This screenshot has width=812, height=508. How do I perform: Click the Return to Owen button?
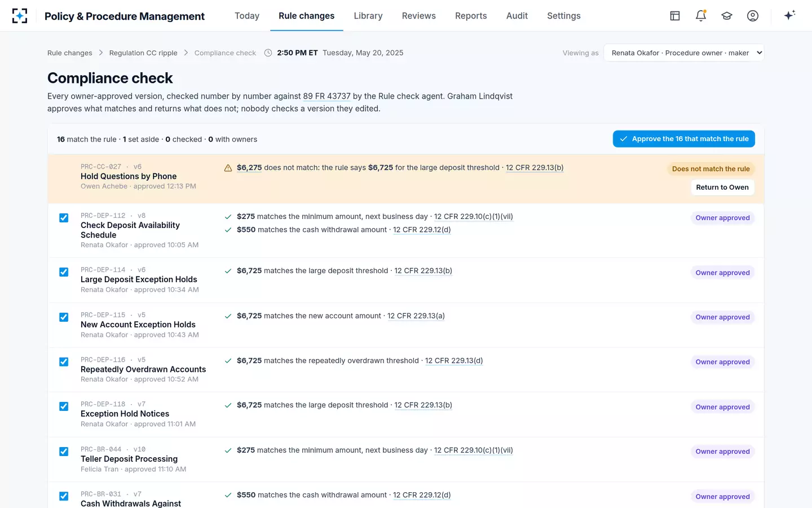pyautogui.click(x=722, y=187)
